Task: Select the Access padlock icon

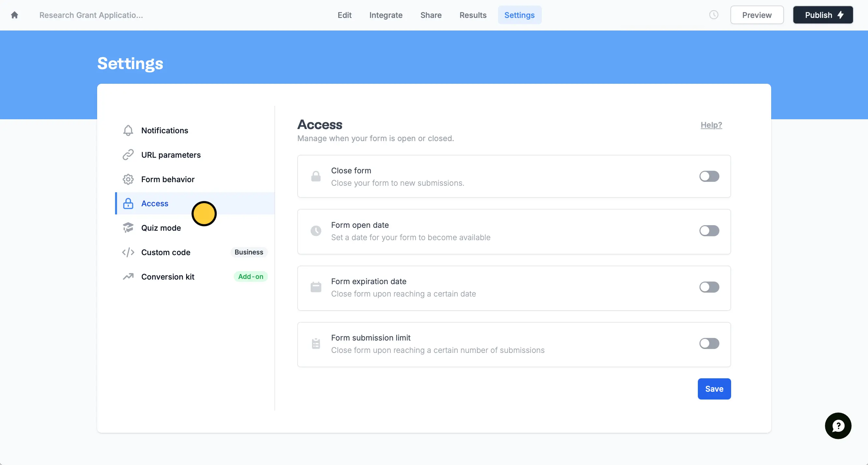Action: coord(128,204)
